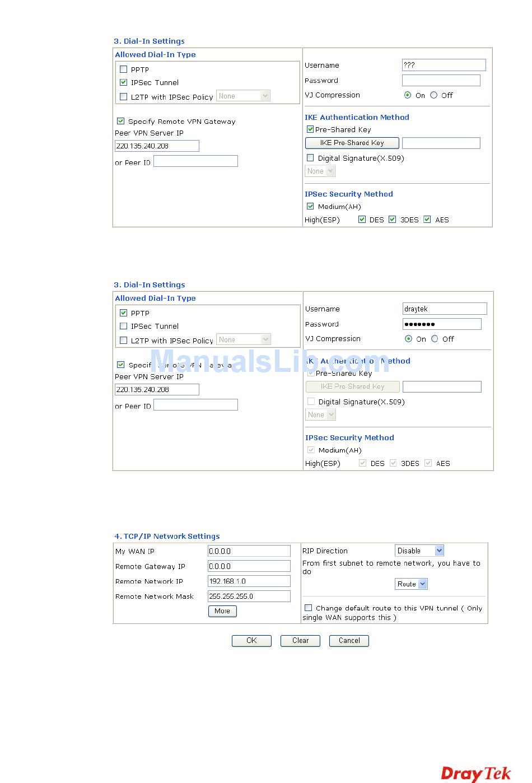Open the Route dropdown

[x=411, y=584]
